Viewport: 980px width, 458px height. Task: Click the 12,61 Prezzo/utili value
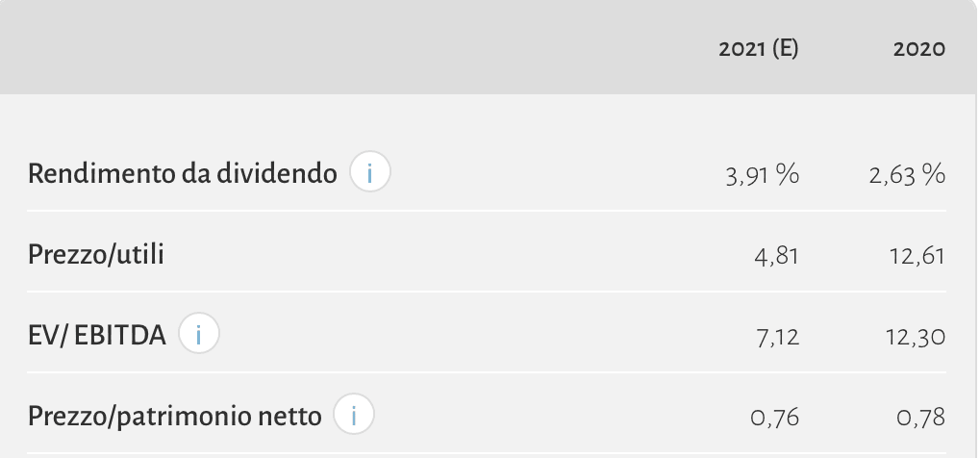[918, 256]
